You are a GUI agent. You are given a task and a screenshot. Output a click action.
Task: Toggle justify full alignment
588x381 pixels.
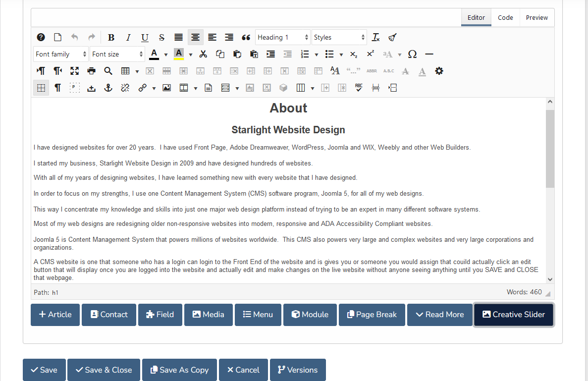pyautogui.click(x=178, y=37)
